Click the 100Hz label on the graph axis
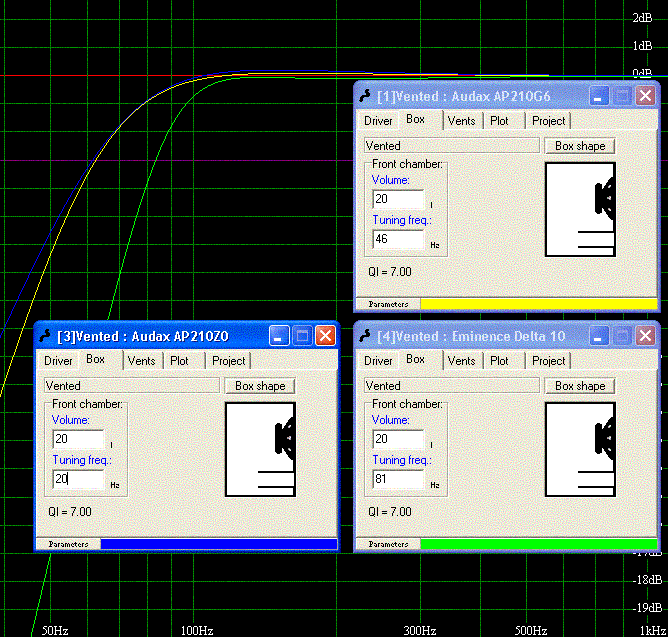The height and width of the screenshot is (637, 668). coord(197,630)
